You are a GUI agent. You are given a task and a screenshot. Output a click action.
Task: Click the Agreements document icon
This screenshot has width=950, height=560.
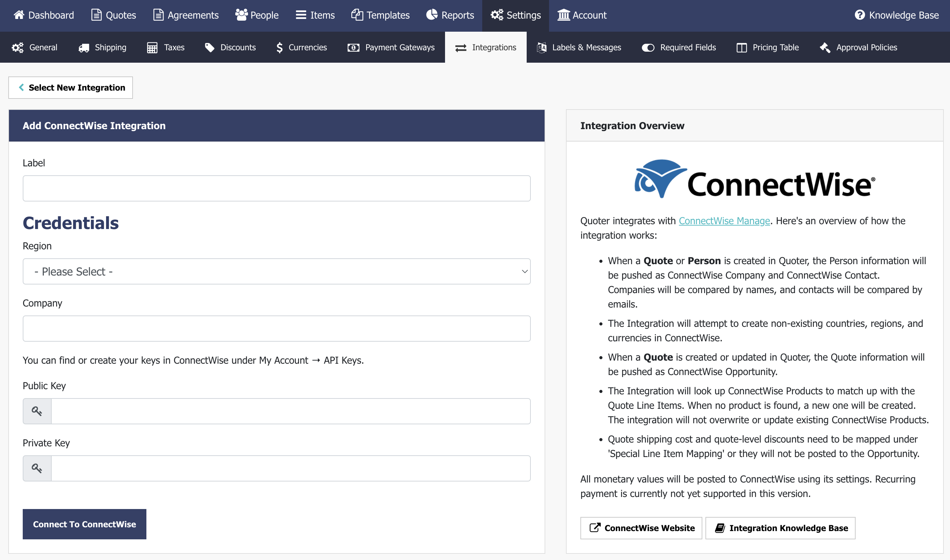point(158,15)
